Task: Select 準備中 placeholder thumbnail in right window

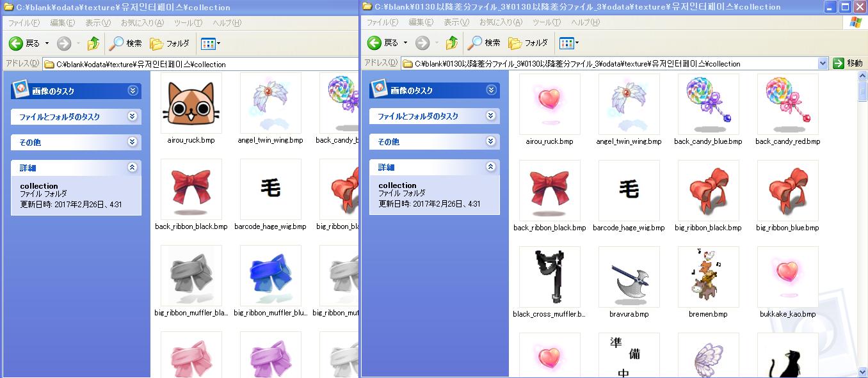Action: 629,355
